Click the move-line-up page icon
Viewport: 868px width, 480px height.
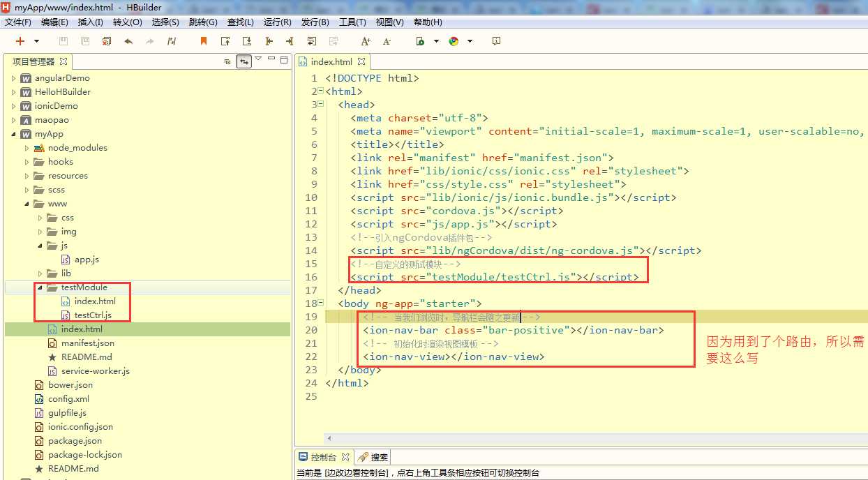click(x=225, y=41)
